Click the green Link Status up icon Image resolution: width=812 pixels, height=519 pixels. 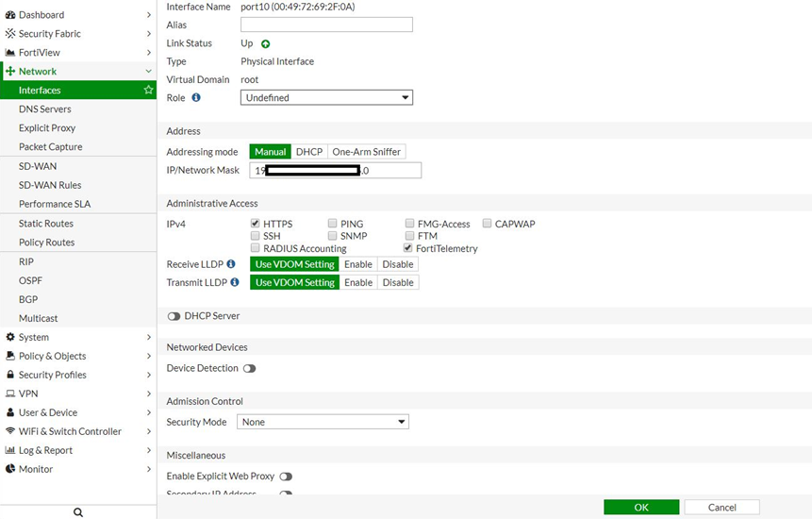pyautogui.click(x=265, y=44)
